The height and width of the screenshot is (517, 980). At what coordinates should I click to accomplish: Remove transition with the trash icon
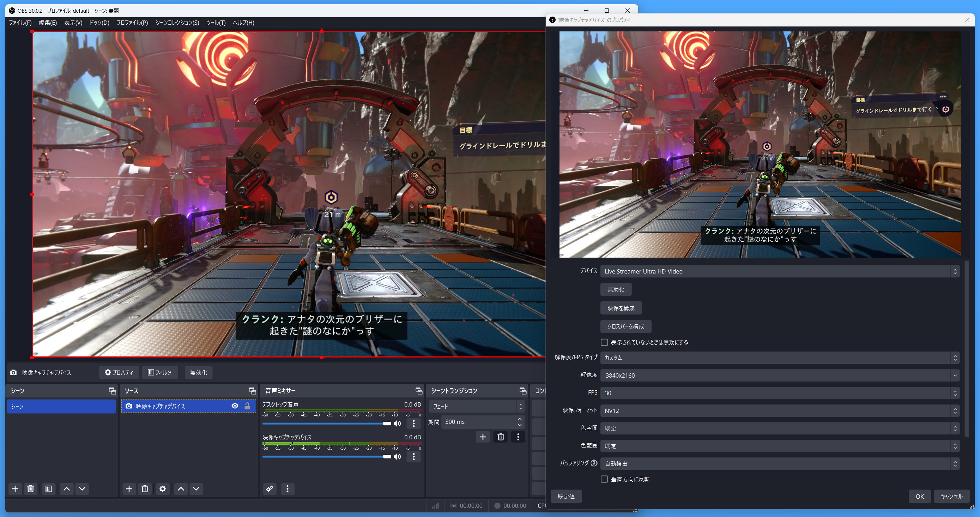501,437
